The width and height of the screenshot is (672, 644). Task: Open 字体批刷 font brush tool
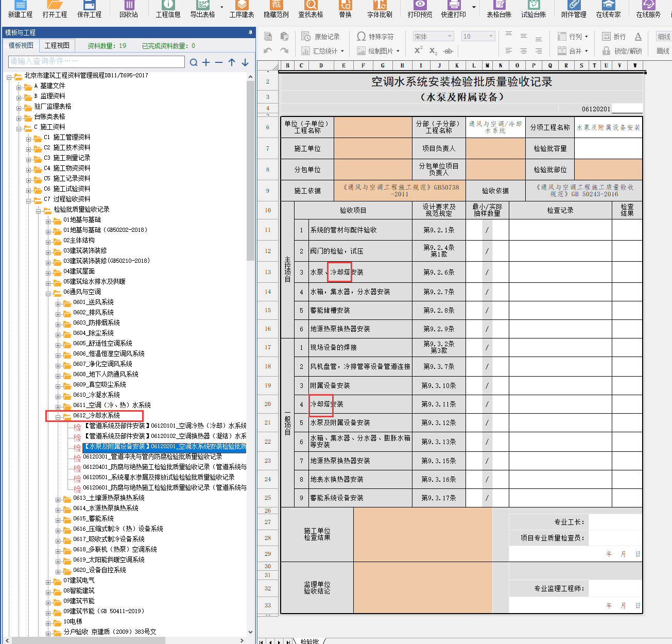point(380,9)
